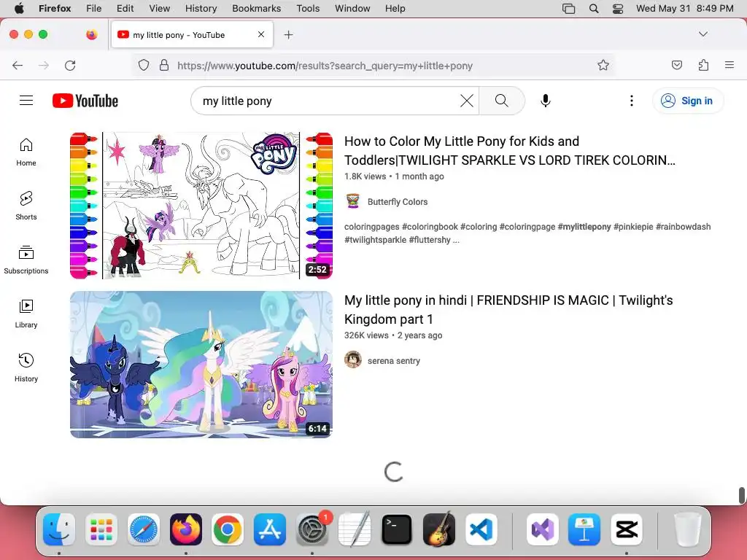Open Finder from the Dock
Viewport: 747px width, 560px height.
pyautogui.click(x=59, y=529)
